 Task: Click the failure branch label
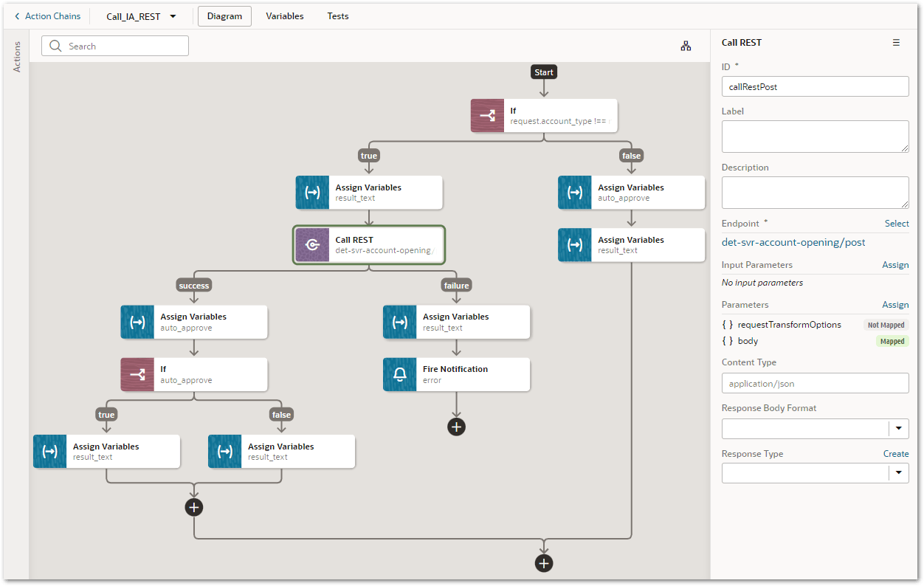click(457, 285)
